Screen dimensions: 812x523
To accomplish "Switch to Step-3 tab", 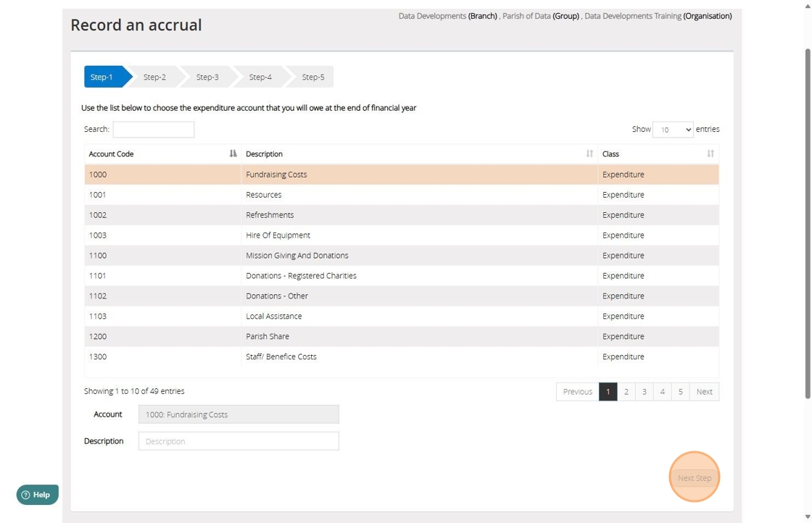I will point(207,77).
